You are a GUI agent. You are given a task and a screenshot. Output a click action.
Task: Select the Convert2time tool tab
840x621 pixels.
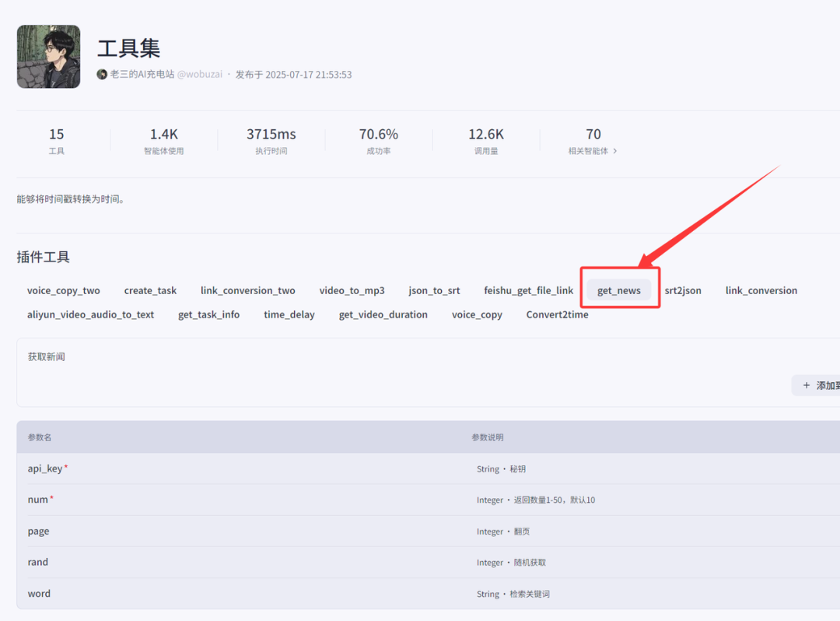click(x=557, y=314)
